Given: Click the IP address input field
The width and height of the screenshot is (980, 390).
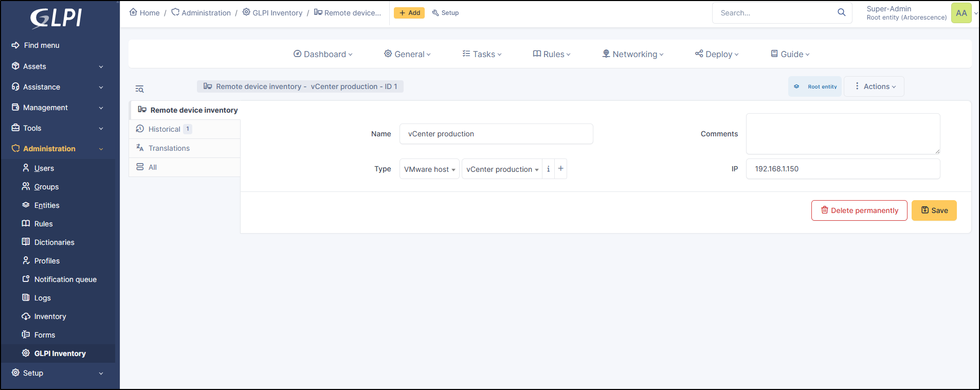Looking at the screenshot, I should (842, 169).
